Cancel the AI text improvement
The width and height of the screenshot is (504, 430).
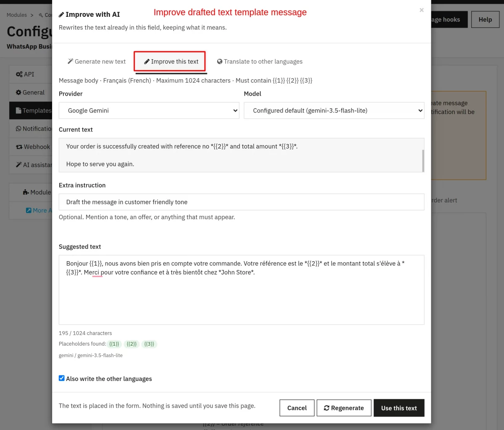[297, 408]
